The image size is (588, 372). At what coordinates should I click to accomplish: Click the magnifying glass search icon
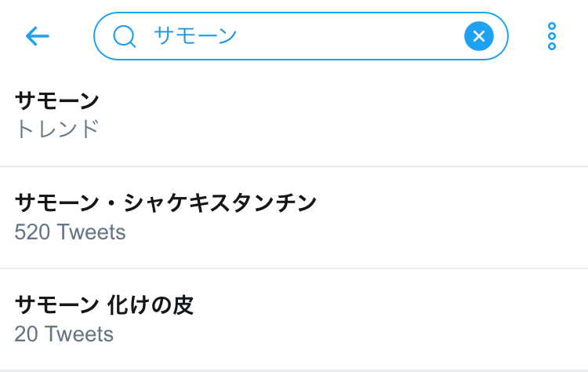[x=124, y=36]
